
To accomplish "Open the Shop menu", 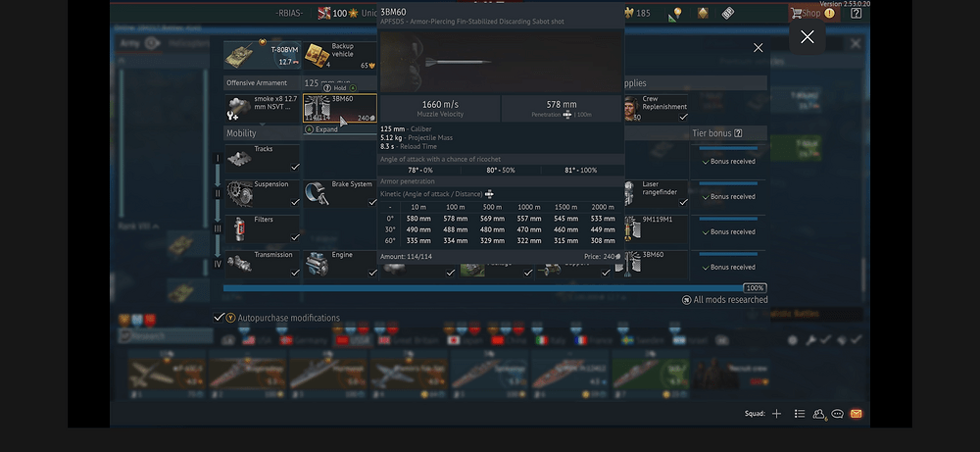I will coord(811,14).
